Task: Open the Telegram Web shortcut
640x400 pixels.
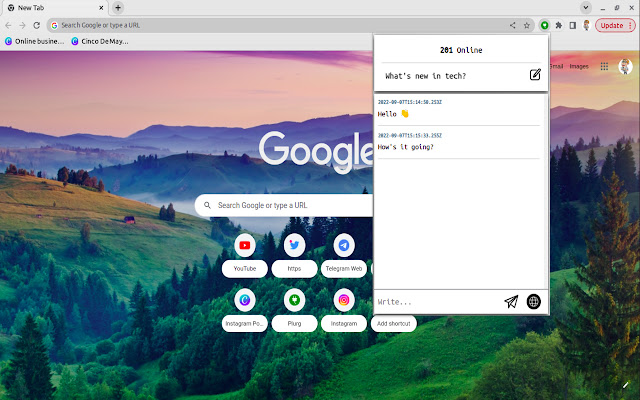Action: [344, 256]
